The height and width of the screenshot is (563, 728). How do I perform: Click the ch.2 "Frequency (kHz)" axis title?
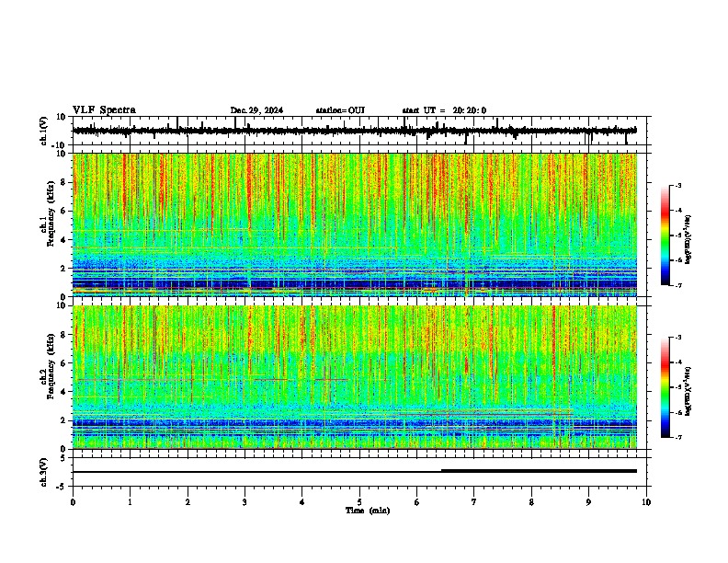pyautogui.click(x=51, y=366)
